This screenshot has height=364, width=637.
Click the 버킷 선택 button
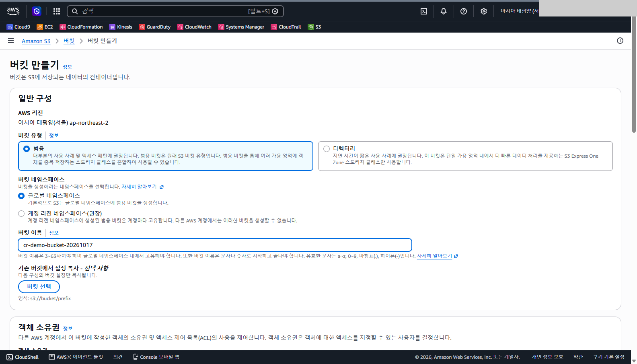pos(39,287)
